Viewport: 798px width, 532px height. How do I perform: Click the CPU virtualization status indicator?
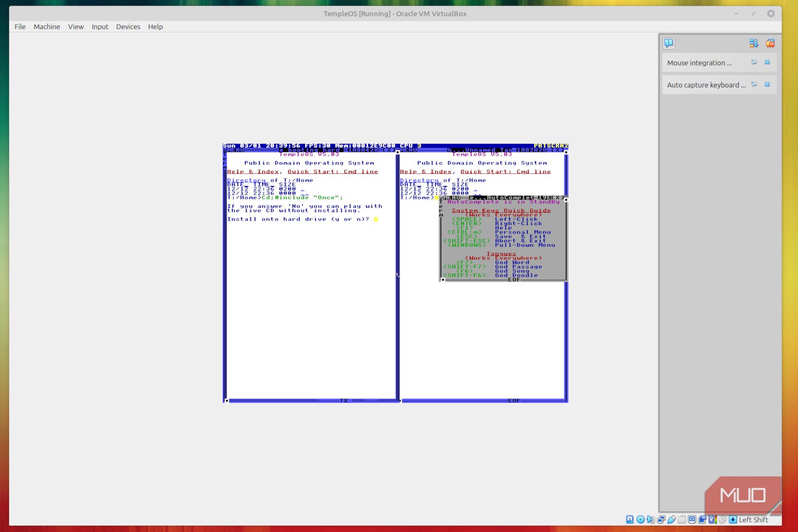coord(713,519)
